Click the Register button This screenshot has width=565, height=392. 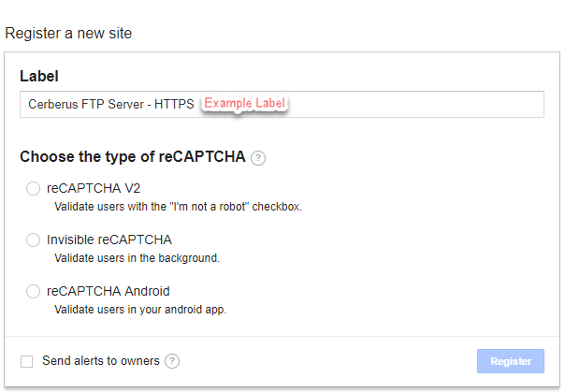click(511, 361)
